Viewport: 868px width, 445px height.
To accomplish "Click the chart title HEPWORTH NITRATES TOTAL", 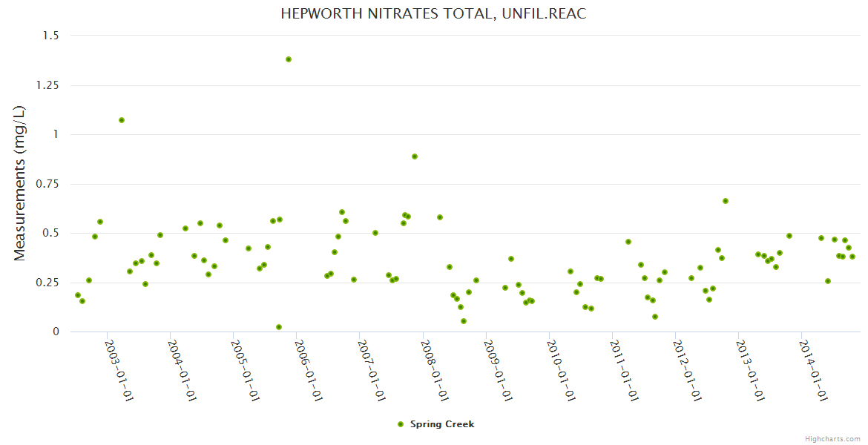I will (x=433, y=14).
